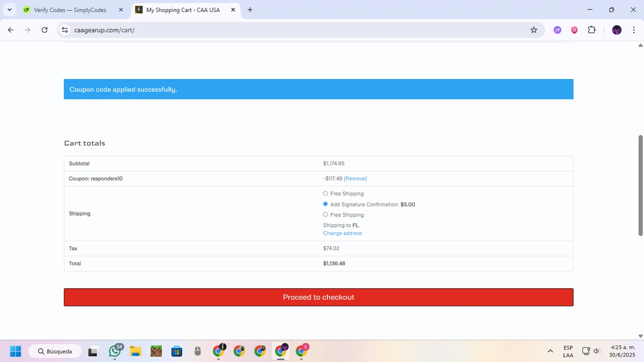This screenshot has height=362, width=644.
Task: Click the Tax amount $74.02
Action: click(331, 249)
